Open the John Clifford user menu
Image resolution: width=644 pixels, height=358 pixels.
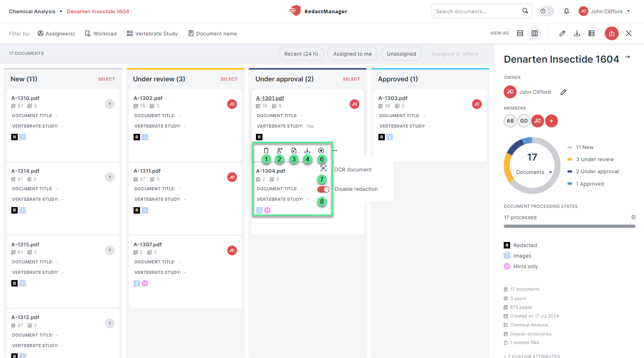pyautogui.click(x=604, y=11)
